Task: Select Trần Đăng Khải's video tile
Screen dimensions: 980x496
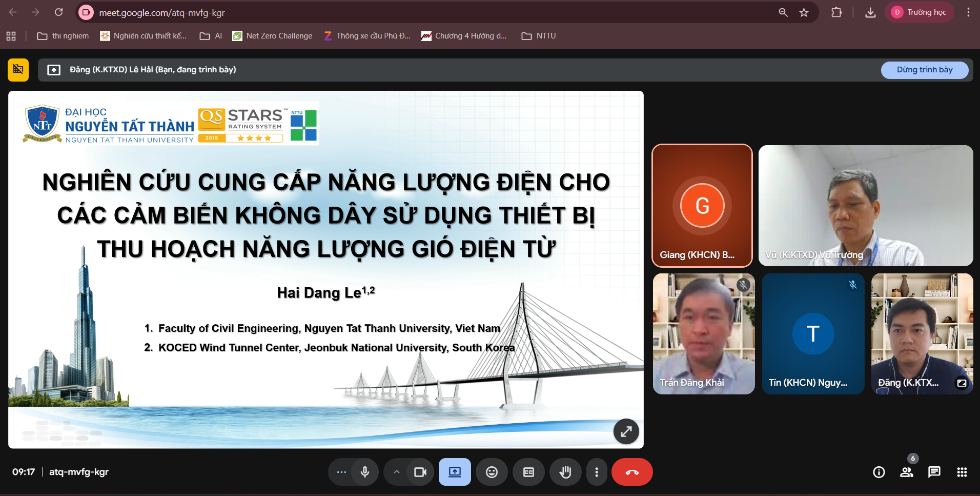Action: point(703,333)
